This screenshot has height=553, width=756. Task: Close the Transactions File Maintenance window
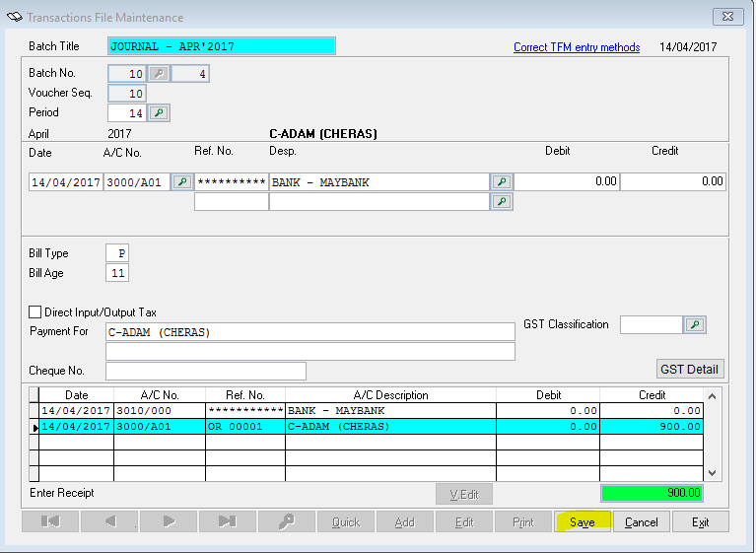coord(728,17)
